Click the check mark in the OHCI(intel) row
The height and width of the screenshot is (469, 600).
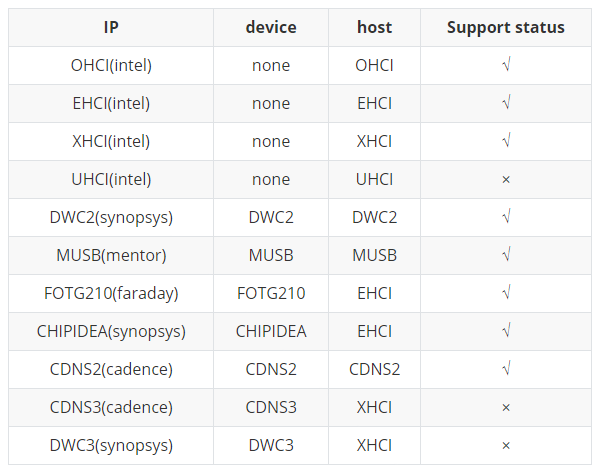click(x=505, y=65)
